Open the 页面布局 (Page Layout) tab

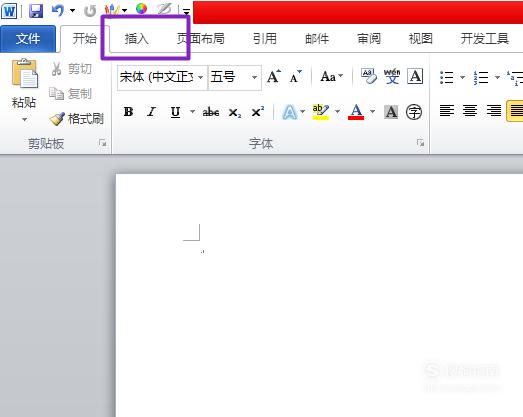pyautogui.click(x=200, y=39)
